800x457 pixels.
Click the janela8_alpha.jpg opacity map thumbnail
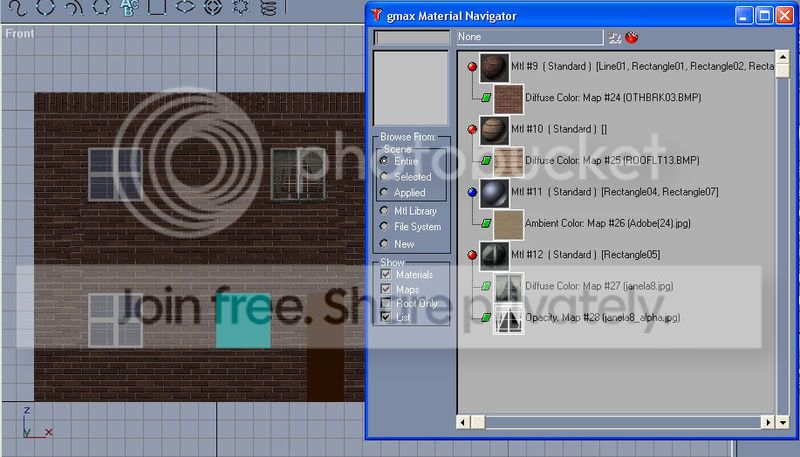tap(509, 319)
